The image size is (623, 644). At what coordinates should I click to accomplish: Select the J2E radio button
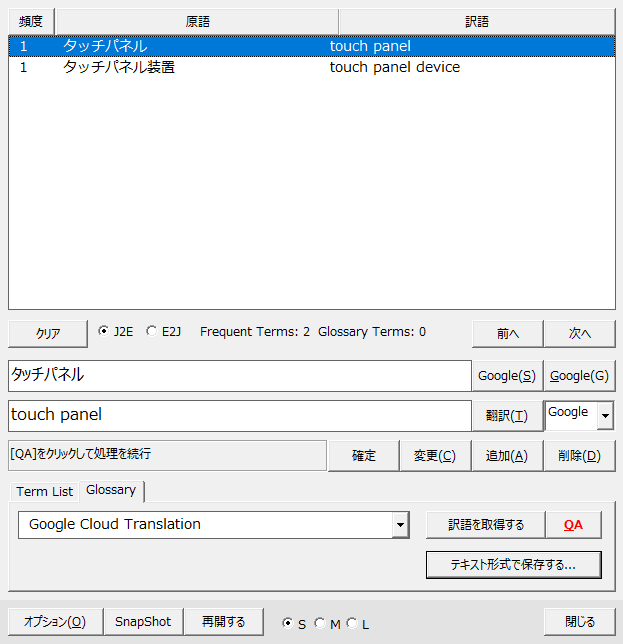click(104, 332)
